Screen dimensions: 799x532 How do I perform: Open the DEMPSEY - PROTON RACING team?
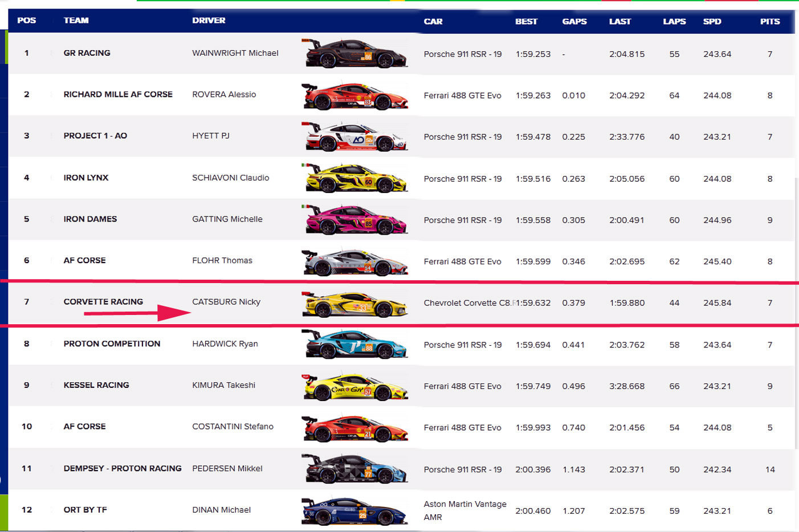123,468
